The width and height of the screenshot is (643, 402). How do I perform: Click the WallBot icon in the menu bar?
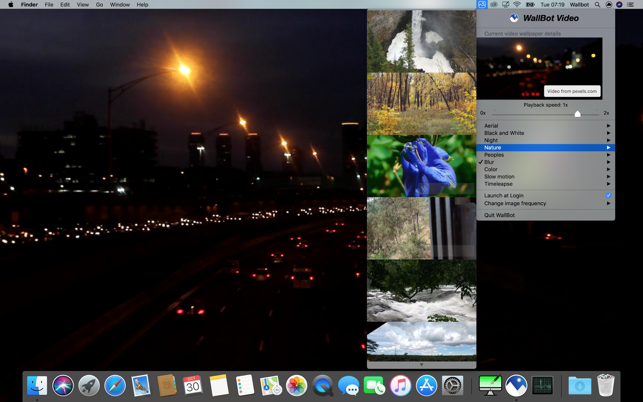481,5
